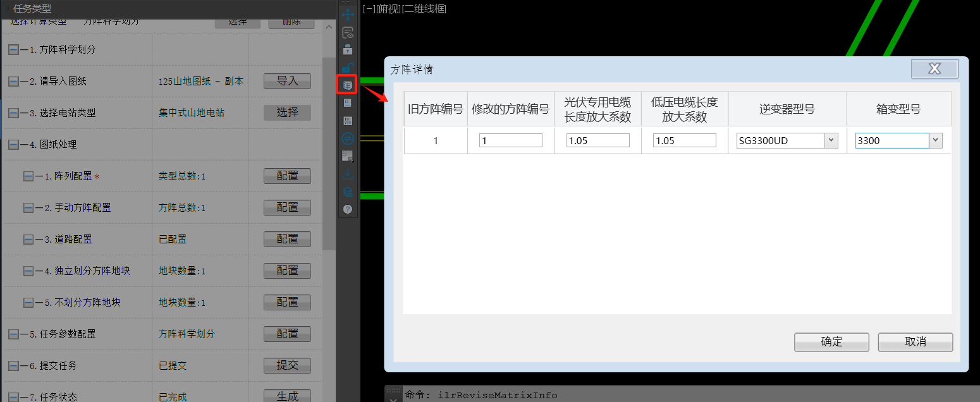Open help with the question mark icon
The height and width of the screenshot is (402, 980).
point(348,209)
